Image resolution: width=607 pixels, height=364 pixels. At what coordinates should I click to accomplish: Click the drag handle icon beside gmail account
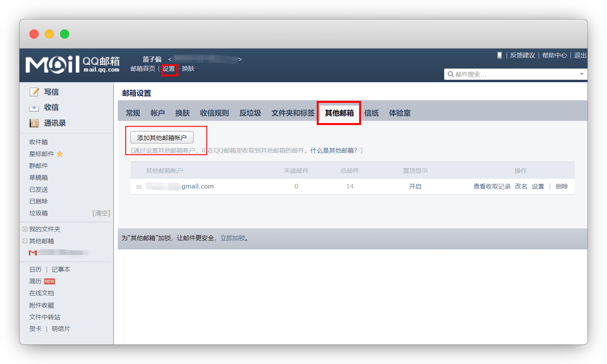(139, 187)
